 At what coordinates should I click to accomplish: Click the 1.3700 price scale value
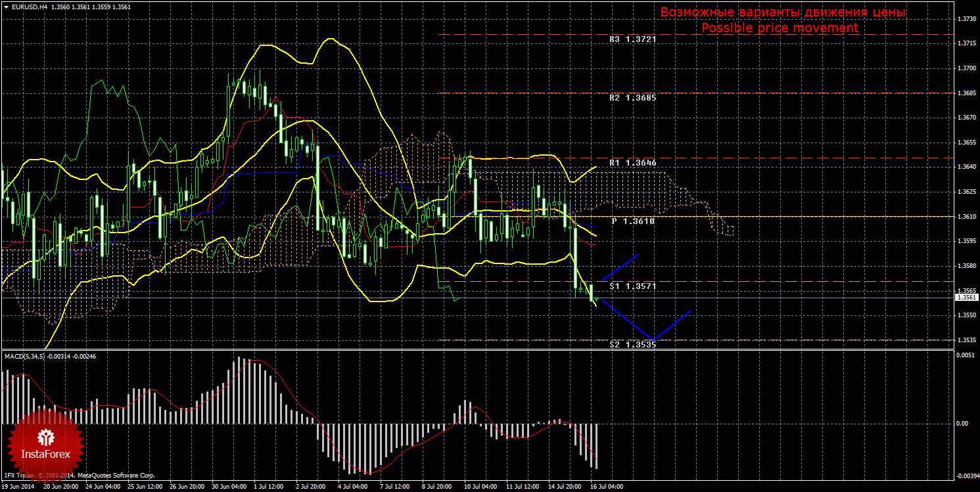point(966,68)
